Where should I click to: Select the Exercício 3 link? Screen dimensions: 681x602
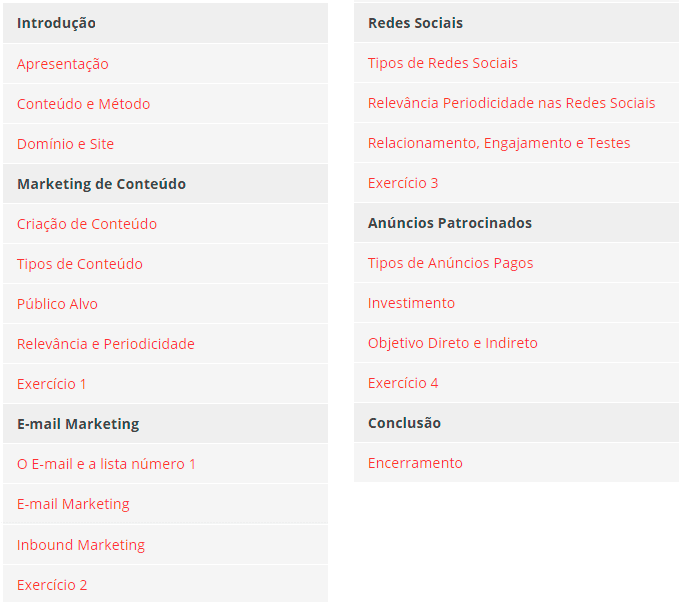pyautogui.click(x=403, y=183)
